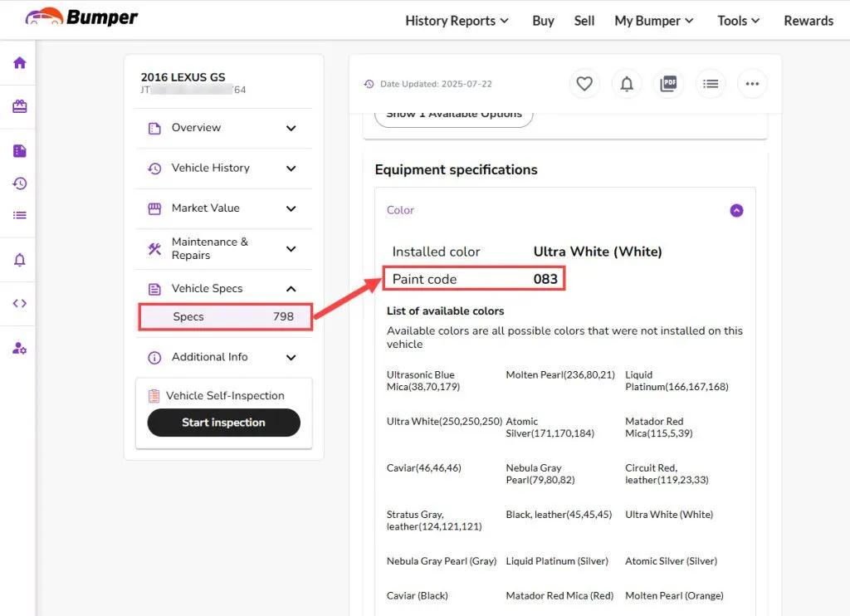This screenshot has height=616, width=850.
Task: Open the Market Value sidebar section
Action: pyautogui.click(x=223, y=208)
